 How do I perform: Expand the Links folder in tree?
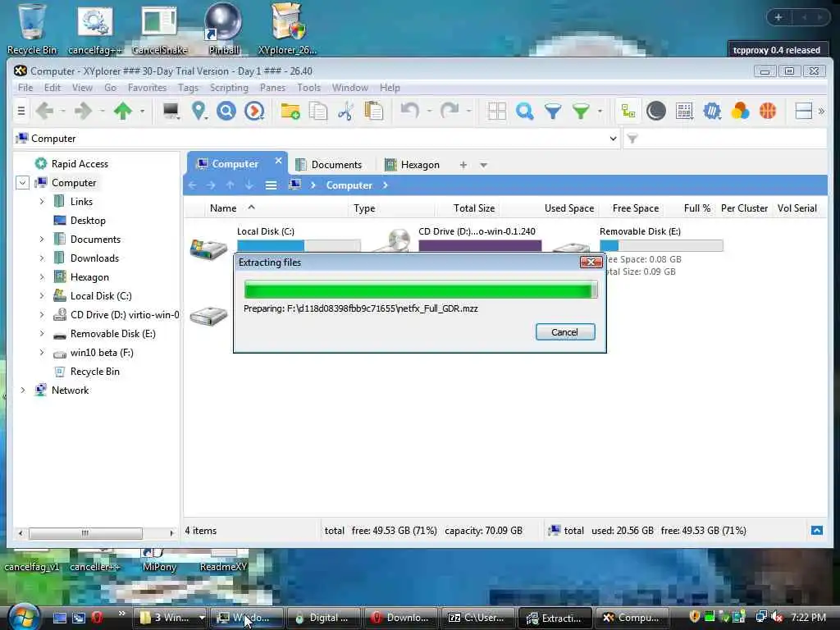coord(42,202)
